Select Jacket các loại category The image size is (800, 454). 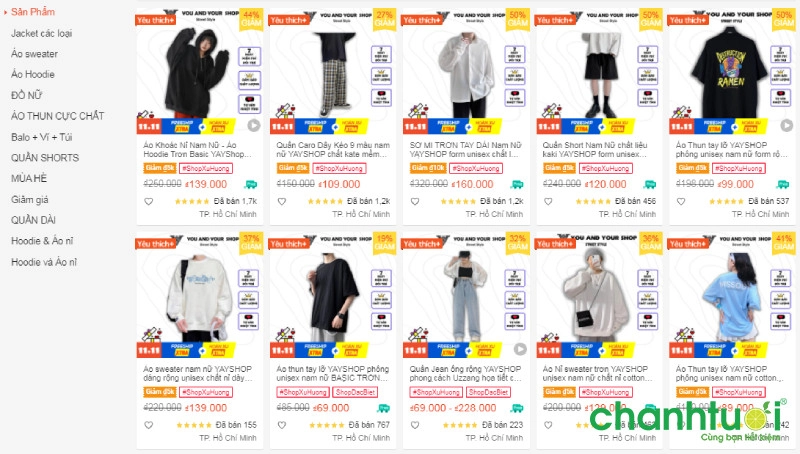point(41,33)
